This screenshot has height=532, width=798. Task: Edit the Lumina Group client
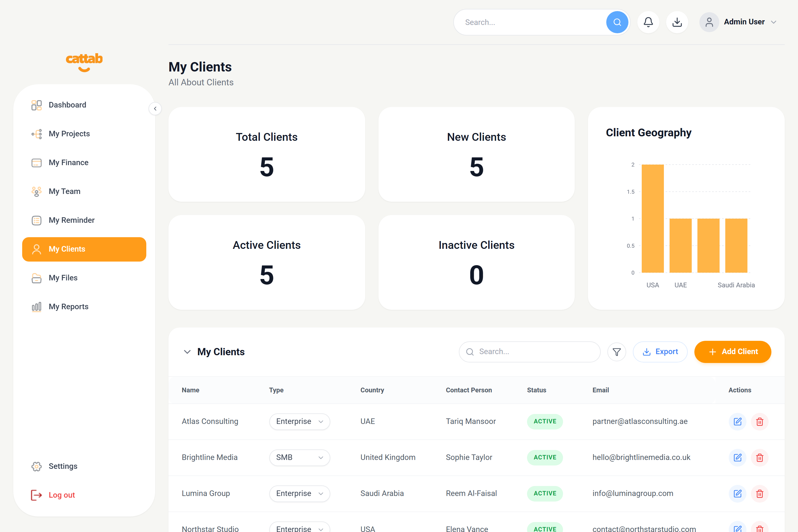coord(737,493)
